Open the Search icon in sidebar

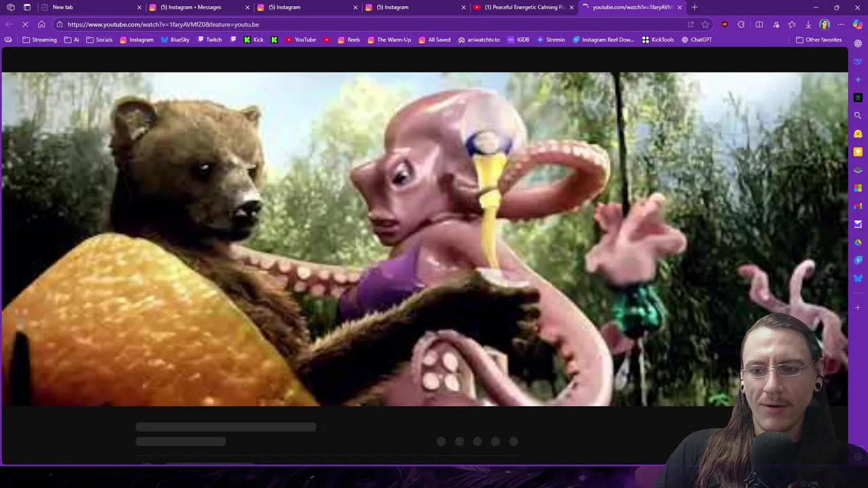point(858,116)
